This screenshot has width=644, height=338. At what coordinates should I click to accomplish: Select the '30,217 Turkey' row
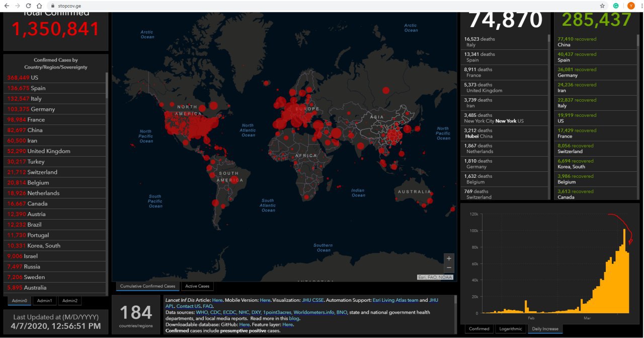[55, 162]
